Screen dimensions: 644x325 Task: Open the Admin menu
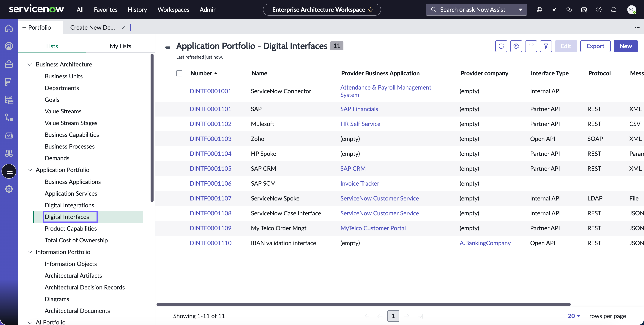point(208,10)
